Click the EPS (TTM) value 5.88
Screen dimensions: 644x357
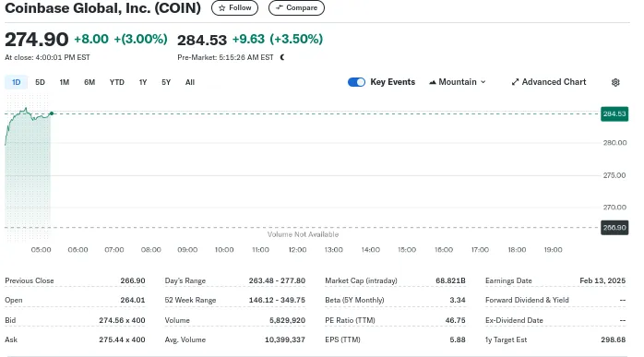point(458,339)
